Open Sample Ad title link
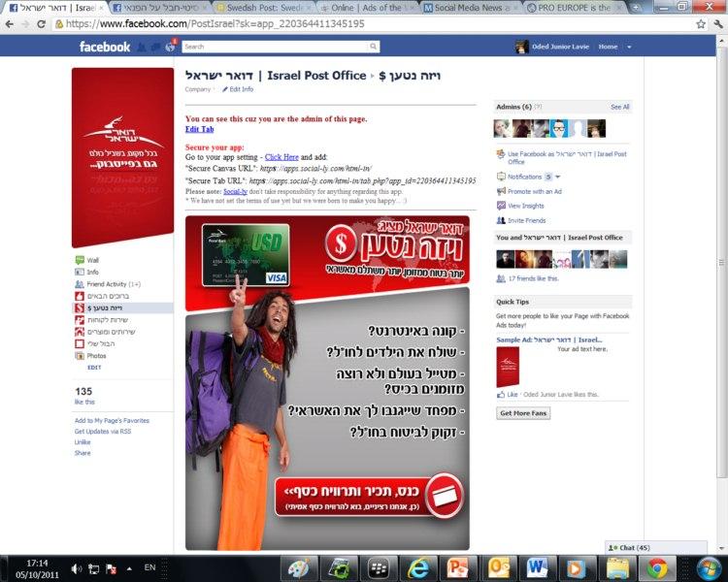The image size is (728, 582). (x=548, y=339)
